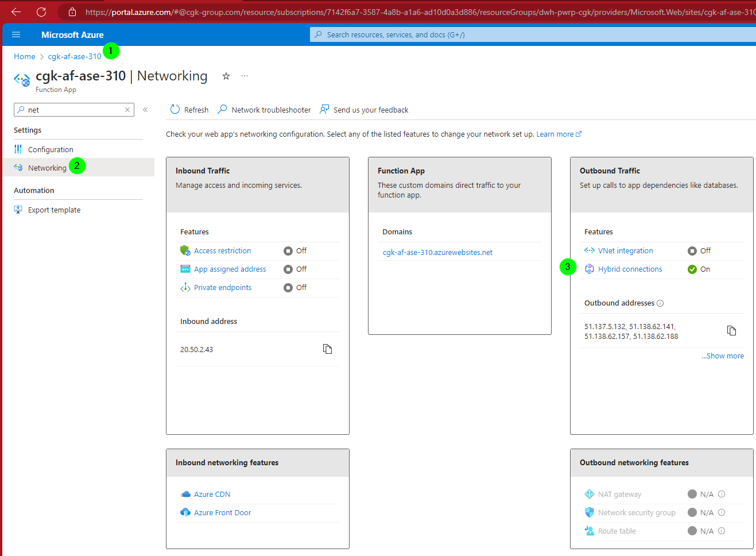Collapse the left sidebar menu
Image resolution: width=756 pixels, height=556 pixels.
tap(145, 110)
